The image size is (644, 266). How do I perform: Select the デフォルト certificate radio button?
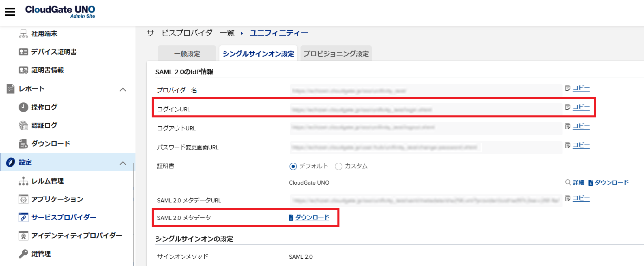[293, 166]
